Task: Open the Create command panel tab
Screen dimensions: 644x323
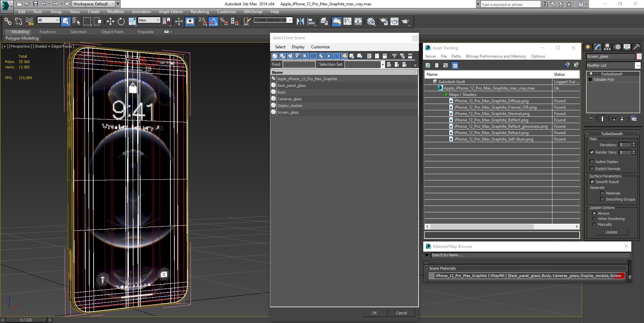Action: pyautogui.click(x=588, y=47)
